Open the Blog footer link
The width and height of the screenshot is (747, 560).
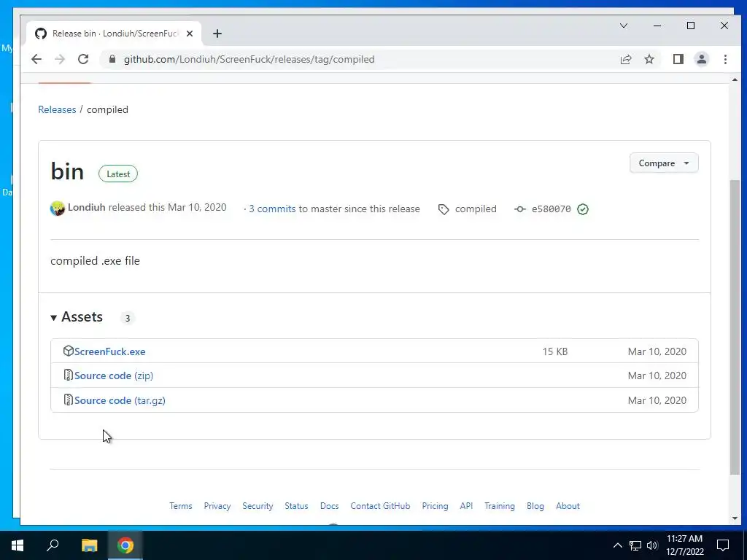(535, 506)
